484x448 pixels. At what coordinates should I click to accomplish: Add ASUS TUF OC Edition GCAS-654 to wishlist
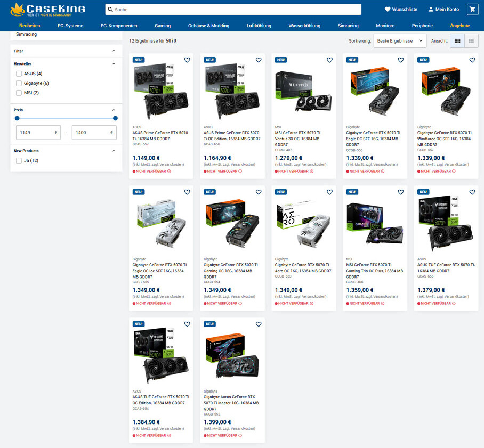pos(187,324)
